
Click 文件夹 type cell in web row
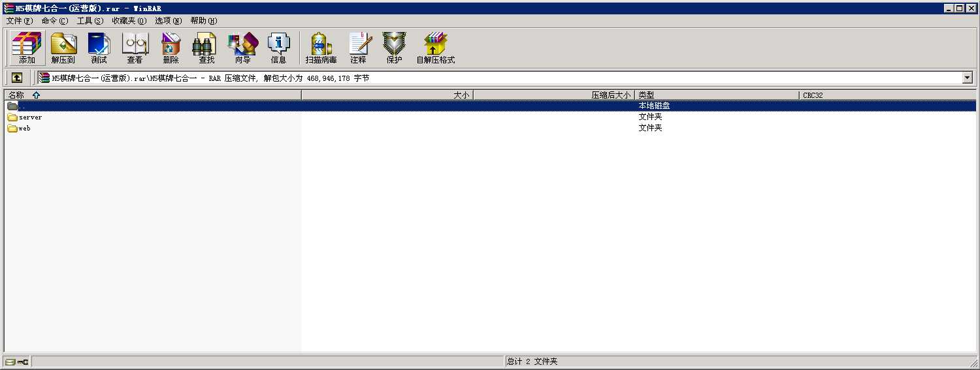[650, 128]
